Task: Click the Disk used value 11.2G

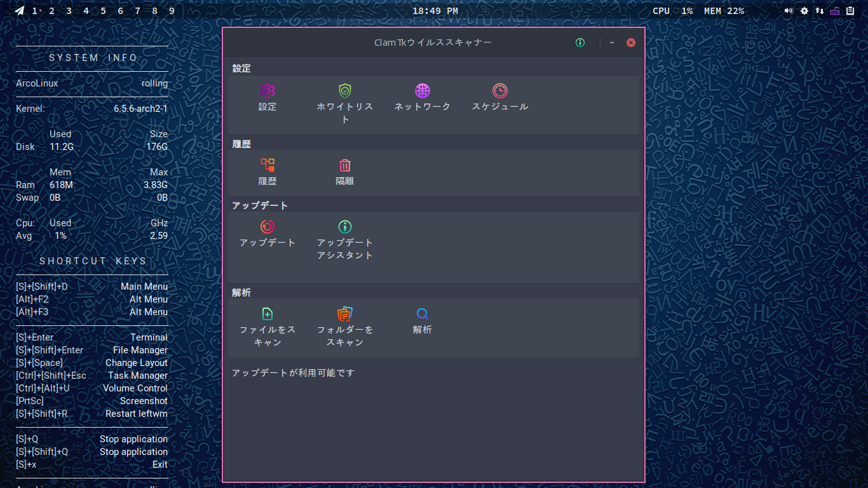Action: tap(62, 147)
